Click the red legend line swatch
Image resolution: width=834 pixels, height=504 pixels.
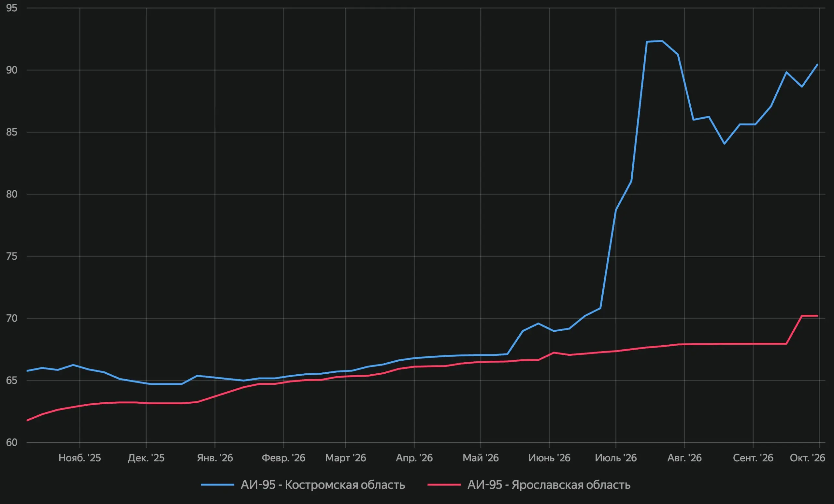(x=444, y=485)
